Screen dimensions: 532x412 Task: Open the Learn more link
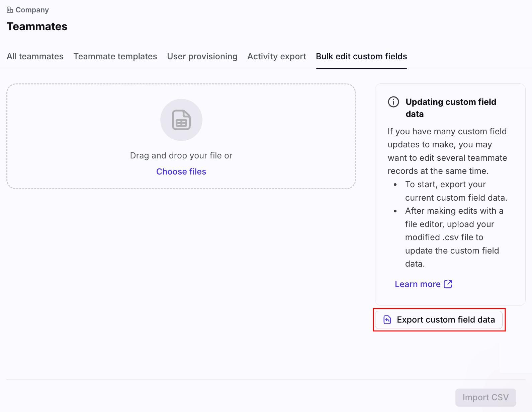[x=418, y=284]
